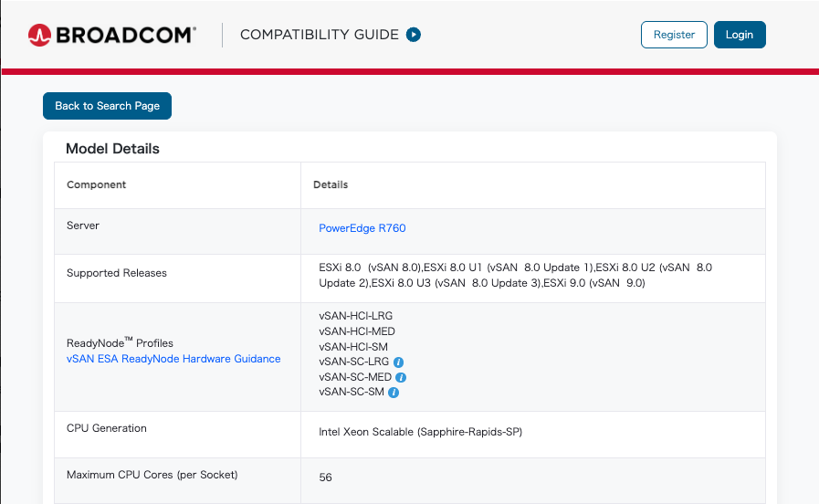Open the PowerEdge R760 server link
819x504 pixels.
(362, 228)
